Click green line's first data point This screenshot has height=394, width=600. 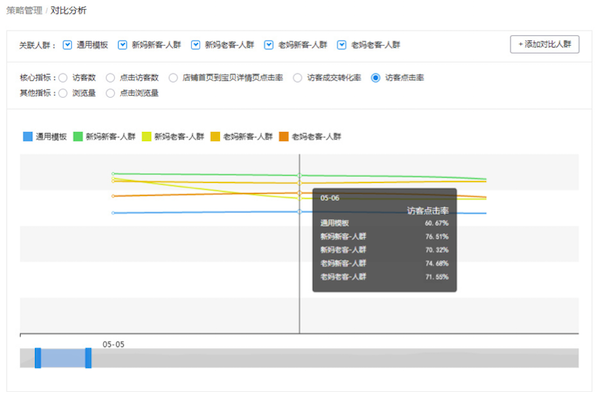(x=113, y=174)
